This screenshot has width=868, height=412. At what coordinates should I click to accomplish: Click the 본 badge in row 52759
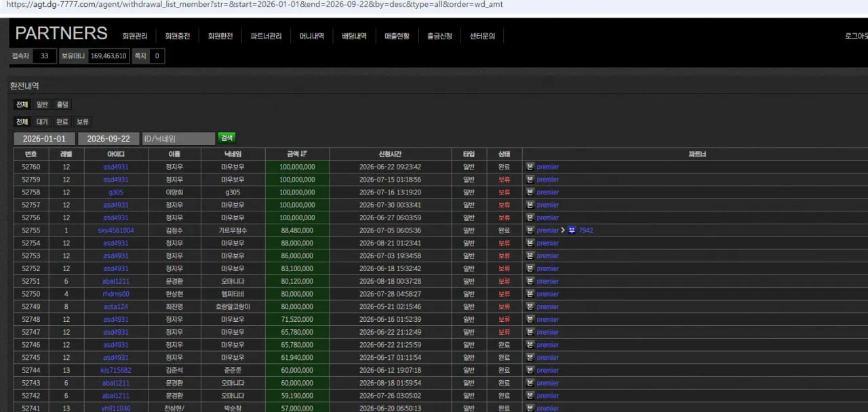click(x=530, y=180)
